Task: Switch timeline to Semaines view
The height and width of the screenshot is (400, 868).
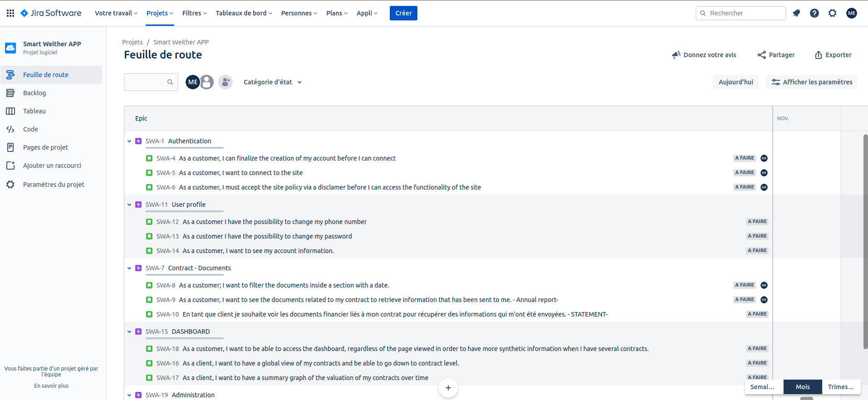Action: pyautogui.click(x=764, y=387)
